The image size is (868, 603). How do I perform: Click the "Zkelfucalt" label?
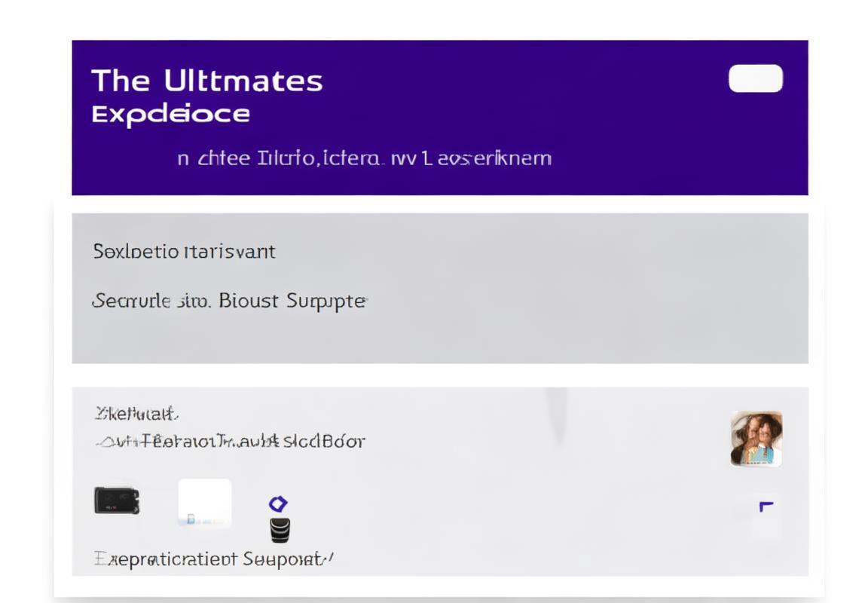[x=136, y=414]
